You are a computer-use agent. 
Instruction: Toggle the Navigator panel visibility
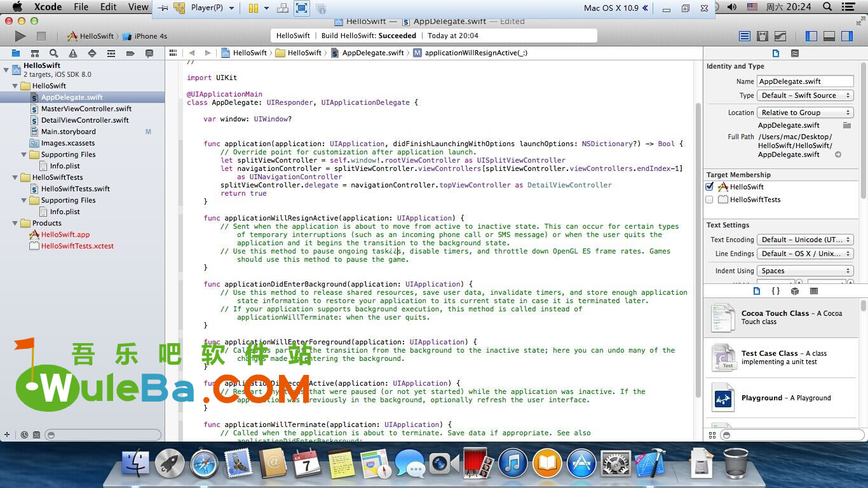[x=811, y=36]
